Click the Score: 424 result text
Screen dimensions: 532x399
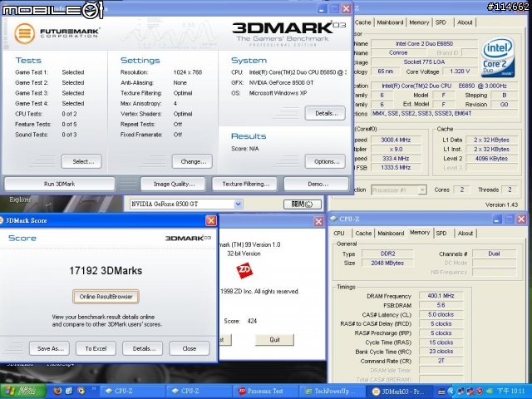point(240,321)
